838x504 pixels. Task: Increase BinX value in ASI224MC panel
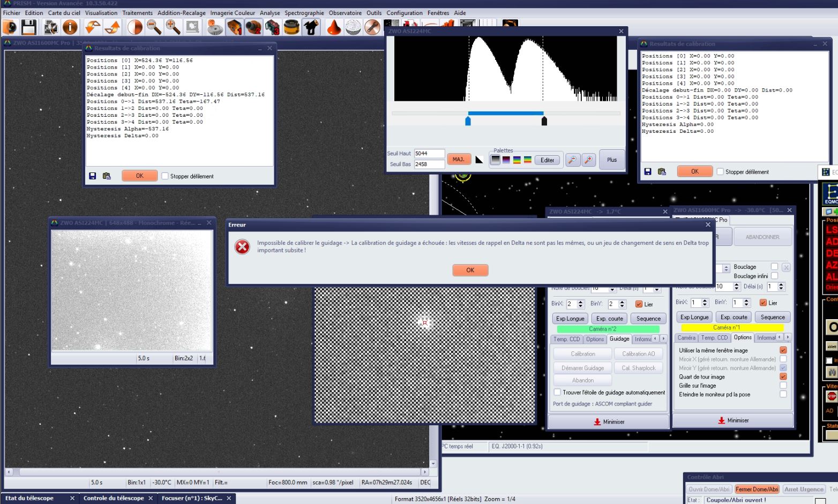pyautogui.click(x=580, y=302)
